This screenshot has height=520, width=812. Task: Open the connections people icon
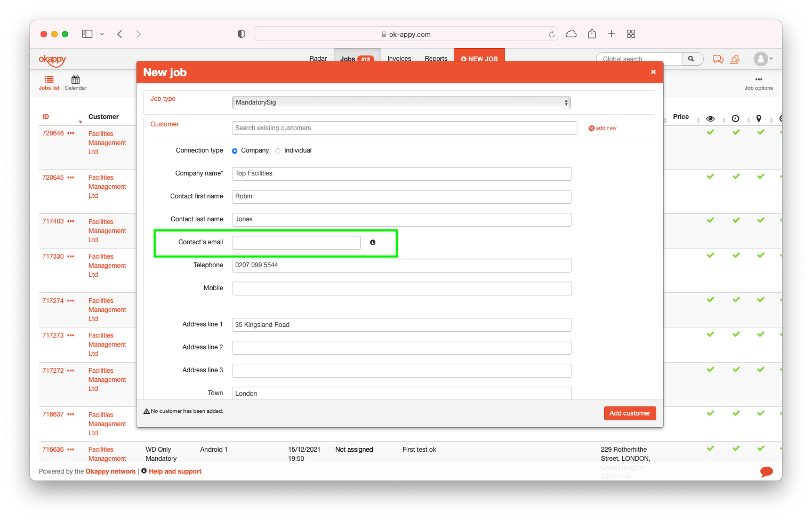pos(735,59)
